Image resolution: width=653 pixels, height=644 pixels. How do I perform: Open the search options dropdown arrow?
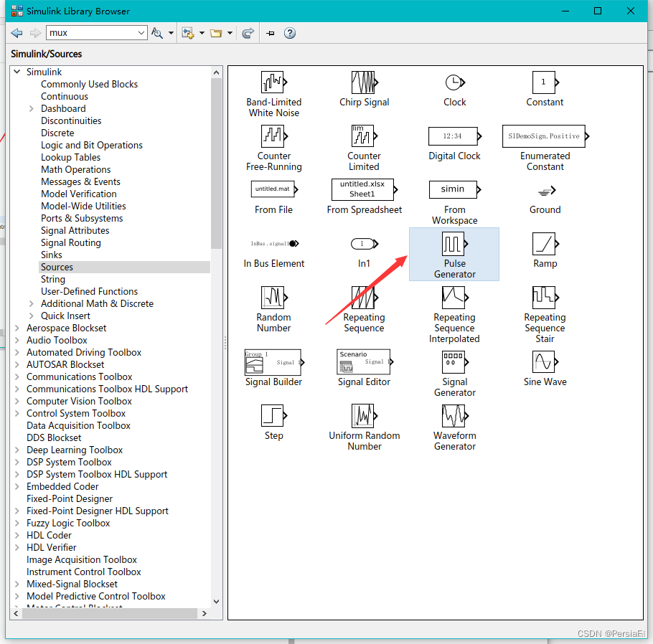tap(171, 33)
